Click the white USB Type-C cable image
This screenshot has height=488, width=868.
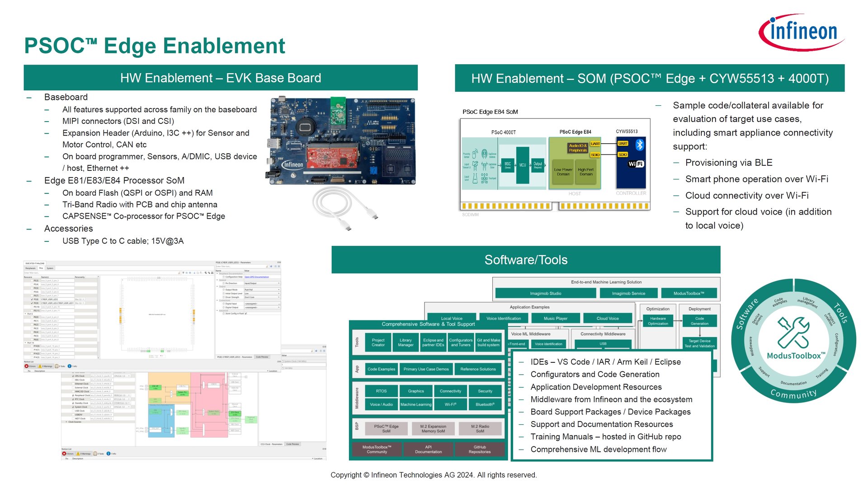(345, 209)
